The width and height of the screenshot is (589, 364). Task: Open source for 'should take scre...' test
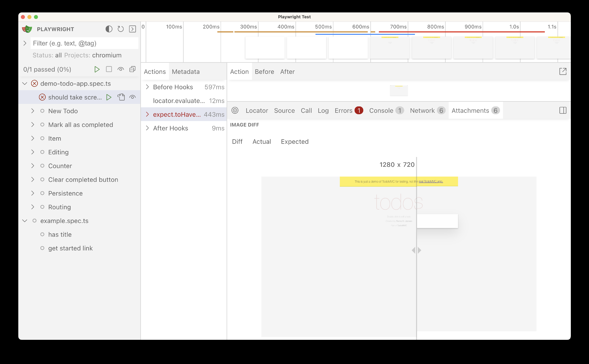click(121, 97)
